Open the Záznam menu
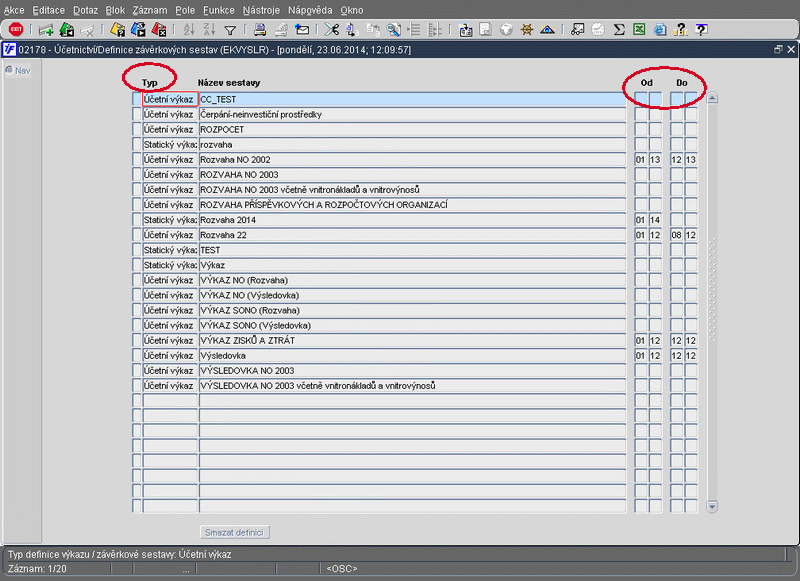The image size is (800, 581). [150, 10]
